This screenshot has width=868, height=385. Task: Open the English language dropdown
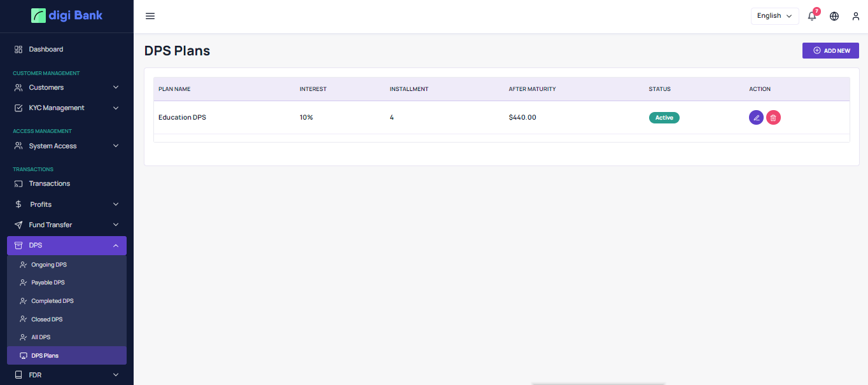(x=774, y=16)
